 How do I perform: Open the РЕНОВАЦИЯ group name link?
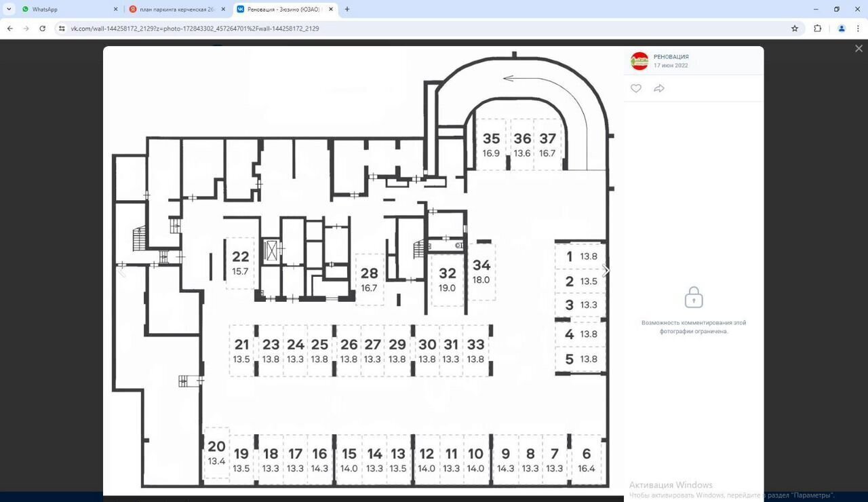[x=671, y=57]
